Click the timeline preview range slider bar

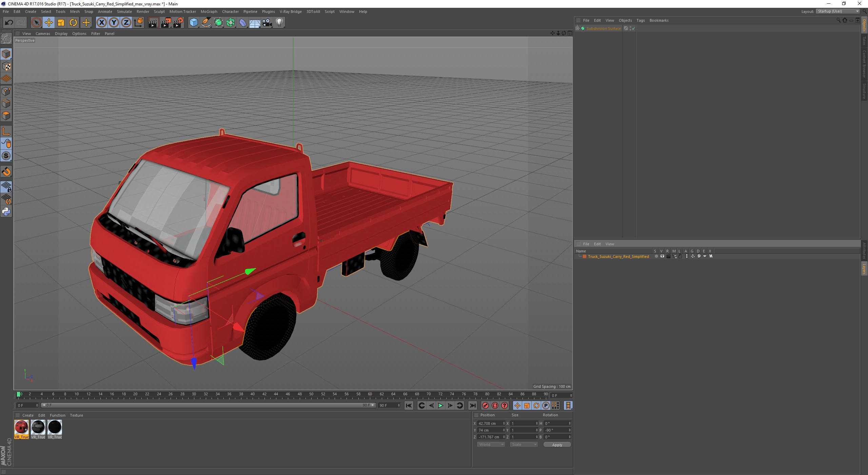(x=208, y=405)
